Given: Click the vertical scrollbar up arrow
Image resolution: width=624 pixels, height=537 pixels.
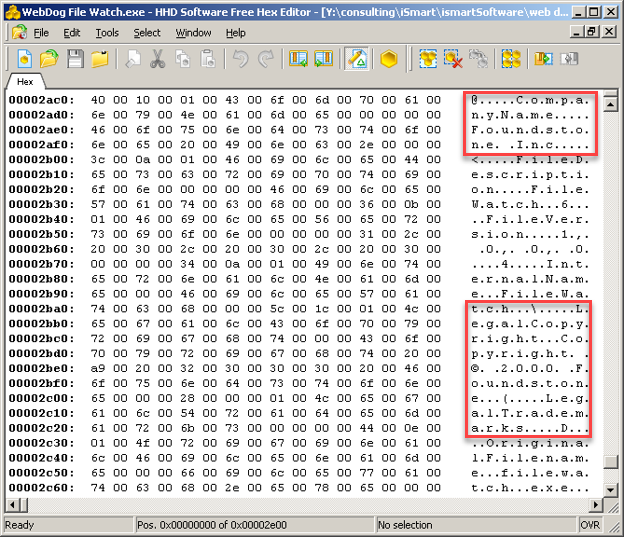Looking at the screenshot, I should [x=610, y=98].
